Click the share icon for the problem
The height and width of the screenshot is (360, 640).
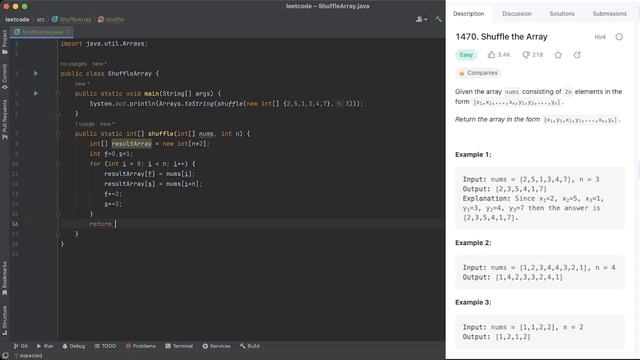click(577, 55)
